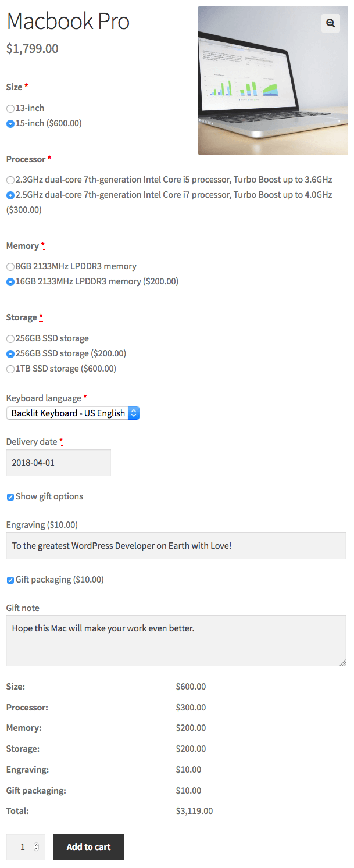Select 1TB SSD storage option

click(10, 369)
